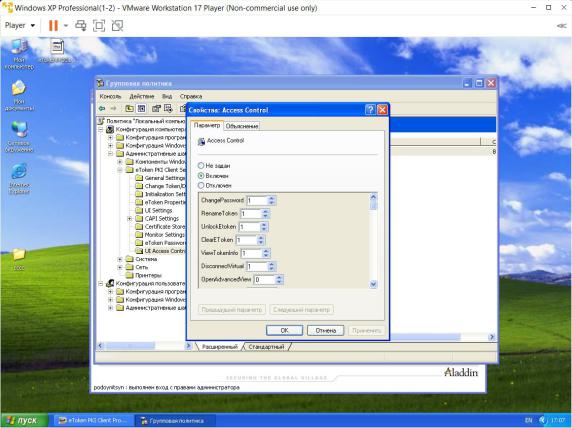Switch to the Объяснение tab
Image resolution: width=572 pixels, height=428 pixels.
point(242,126)
